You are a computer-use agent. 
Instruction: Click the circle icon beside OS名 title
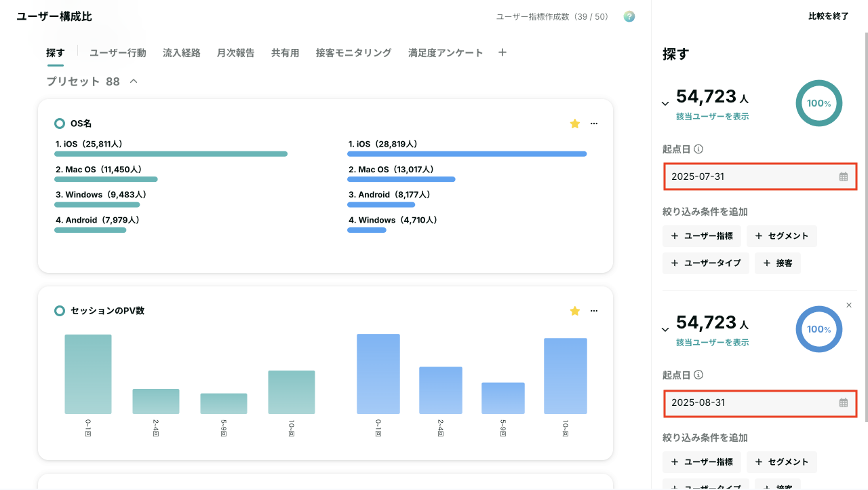(60, 124)
